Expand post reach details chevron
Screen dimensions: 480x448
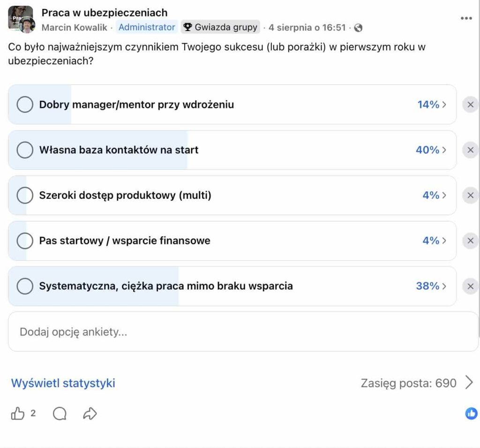469,382
